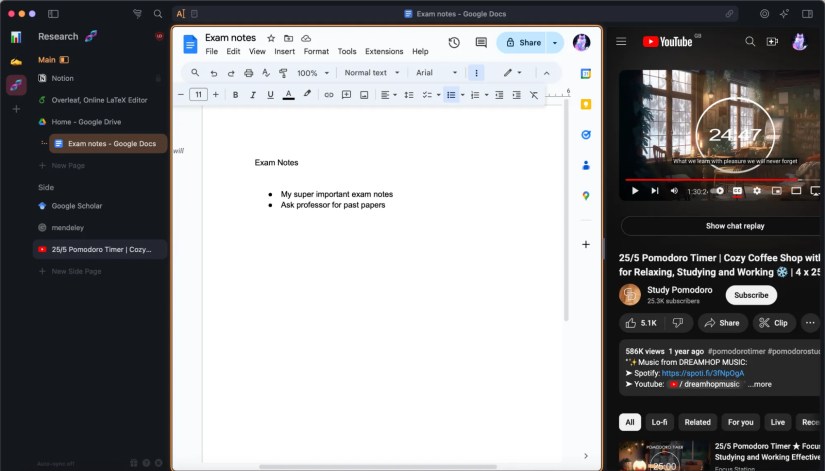Open the Tools menu
This screenshot has height=471, width=825.
pos(347,51)
